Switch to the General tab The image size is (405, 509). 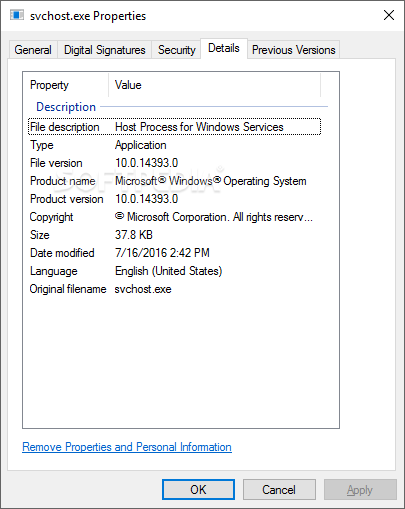(x=33, y=50)
